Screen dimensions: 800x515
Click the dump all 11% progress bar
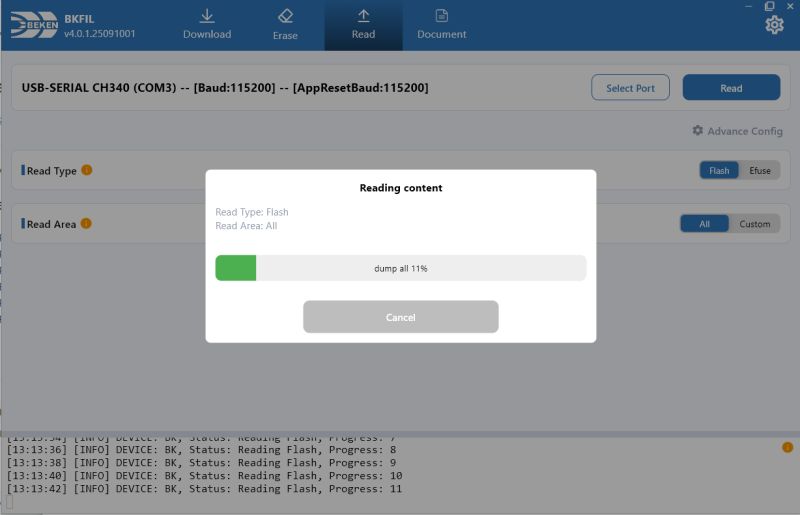click(401, 268)
